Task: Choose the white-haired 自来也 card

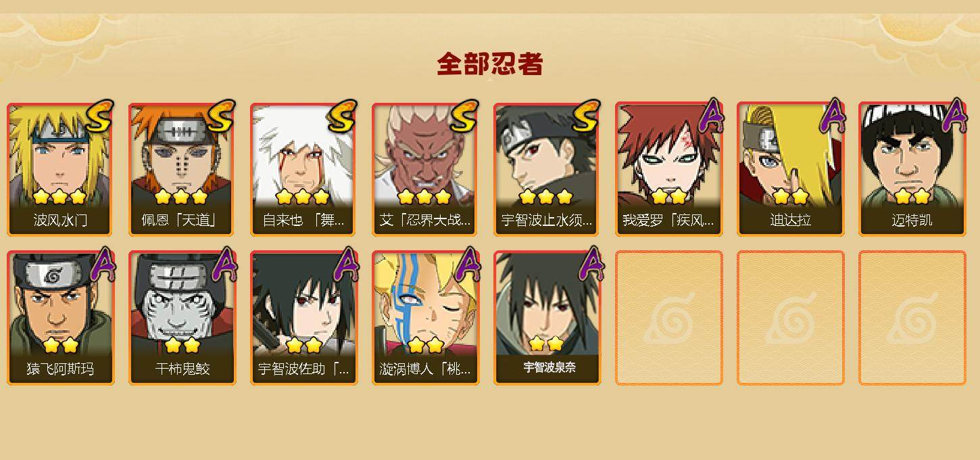Action: pos(304,169)
